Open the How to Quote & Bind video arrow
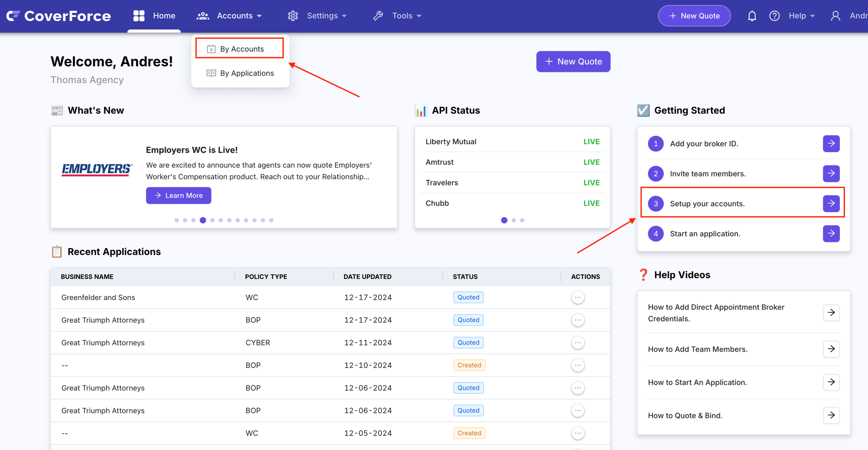 831,416
